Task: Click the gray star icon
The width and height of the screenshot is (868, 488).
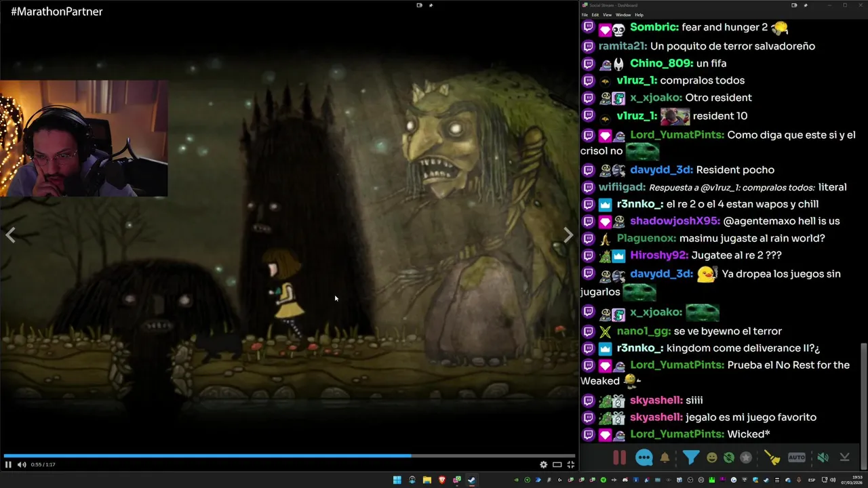Action: [746, 457]
